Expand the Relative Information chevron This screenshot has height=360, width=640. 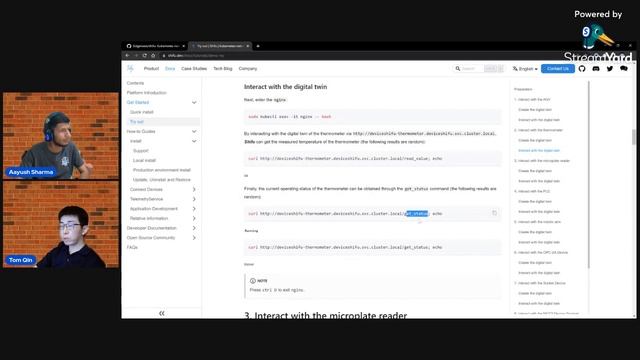tap(194, 218)
